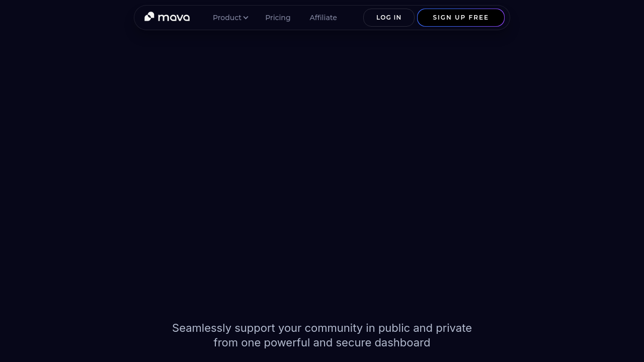Click the word "secure" in the tagline

(353, 343)
